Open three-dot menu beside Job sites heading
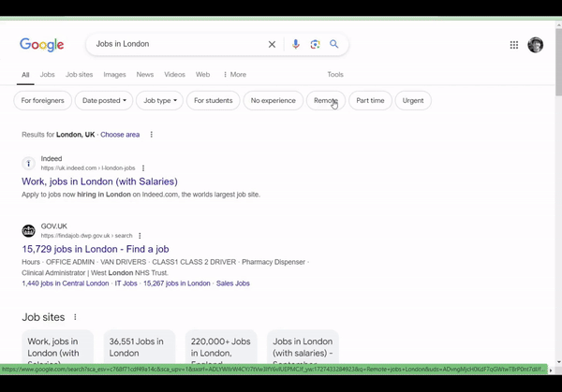 coord(75,317)
